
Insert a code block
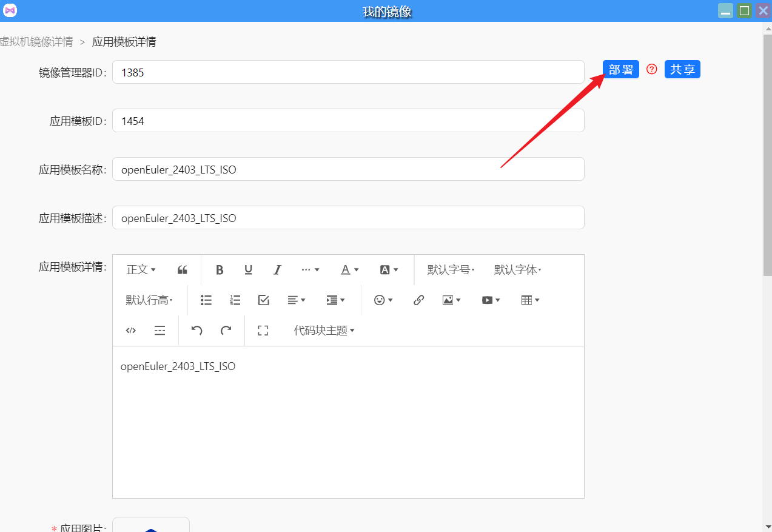pos(130,331)
